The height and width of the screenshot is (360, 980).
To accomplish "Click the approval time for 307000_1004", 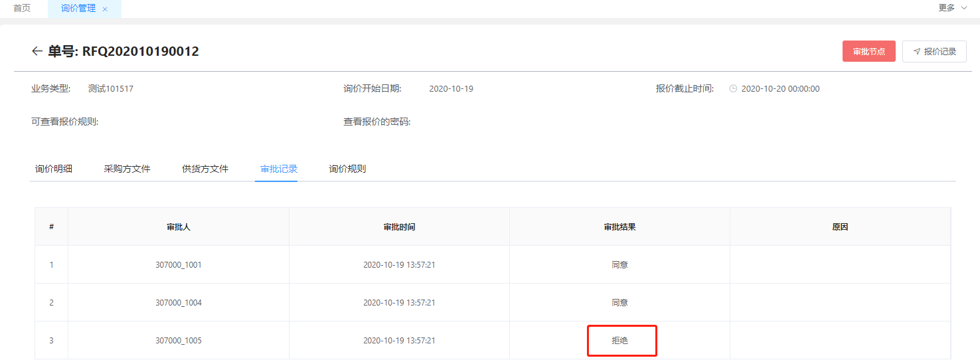I will tap(399, 302).
